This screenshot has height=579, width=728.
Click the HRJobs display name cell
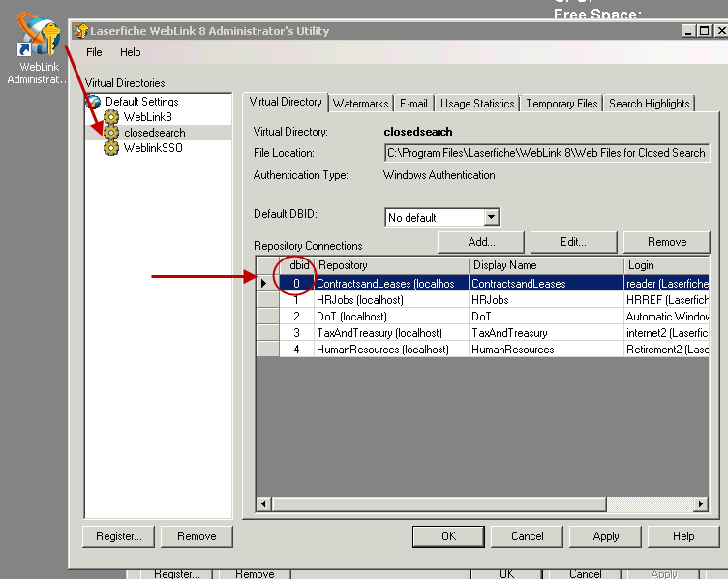[x=546, y=300]
